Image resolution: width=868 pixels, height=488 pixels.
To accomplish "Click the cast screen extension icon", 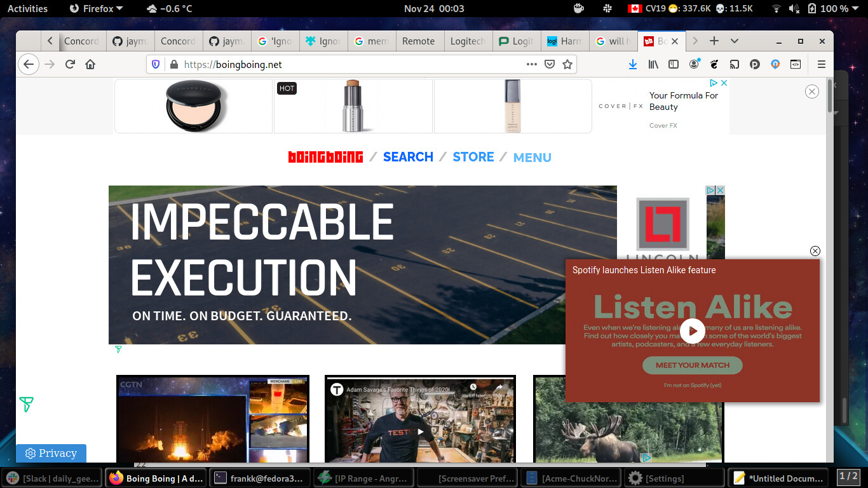I will 735,64.
